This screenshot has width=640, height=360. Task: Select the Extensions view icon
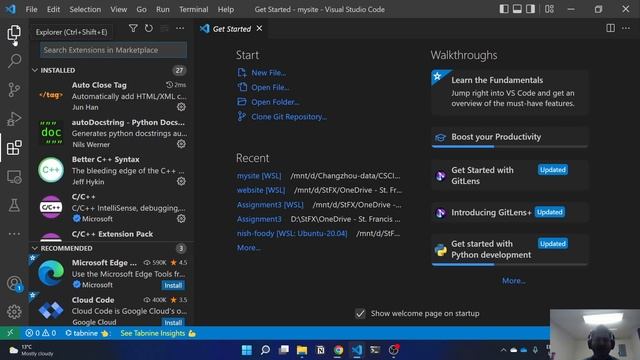tap(14, 148)
